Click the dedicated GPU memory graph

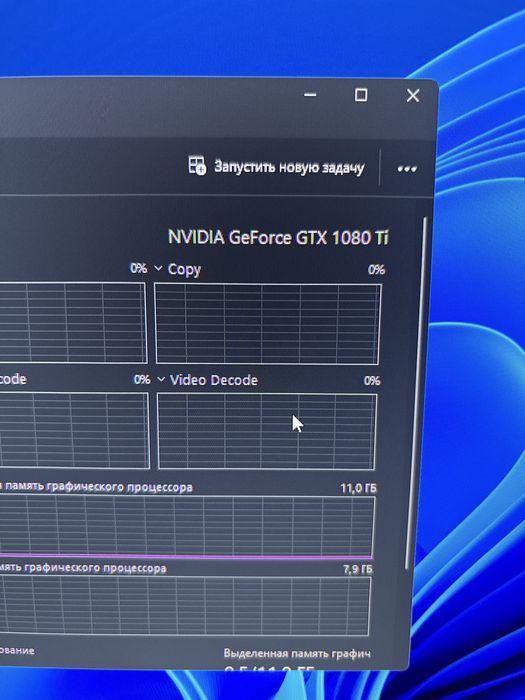pos(187,527)
